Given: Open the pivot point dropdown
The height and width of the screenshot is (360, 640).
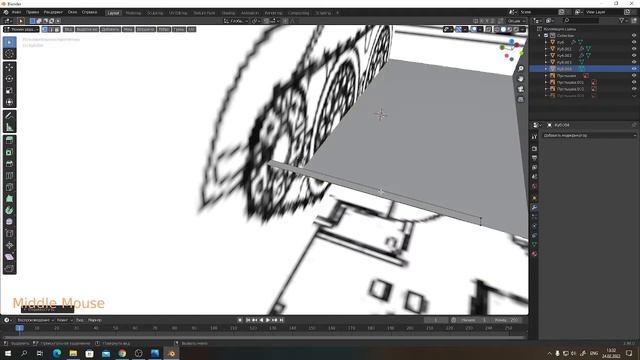Looking at the screenshot, I should pyautogui.click(x=256, y=20).
